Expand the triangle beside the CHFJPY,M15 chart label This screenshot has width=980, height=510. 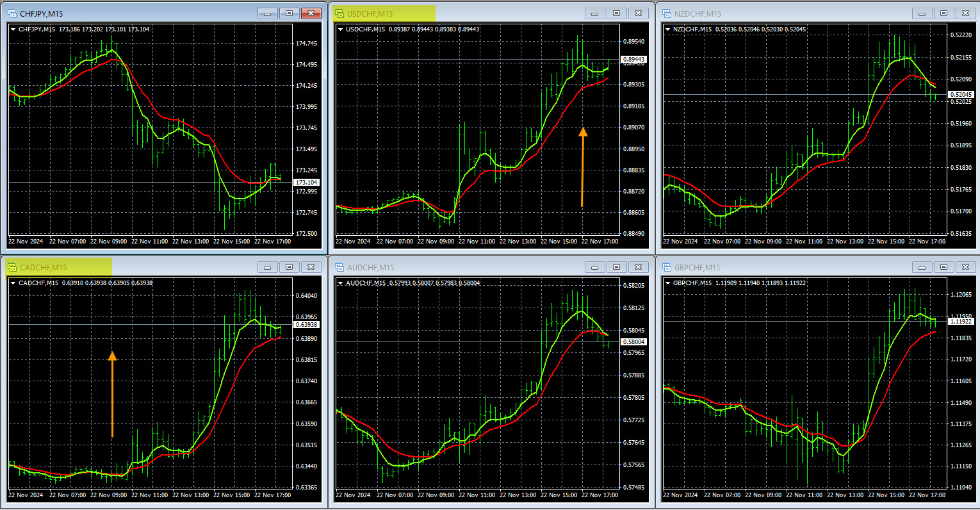(13, 29)
